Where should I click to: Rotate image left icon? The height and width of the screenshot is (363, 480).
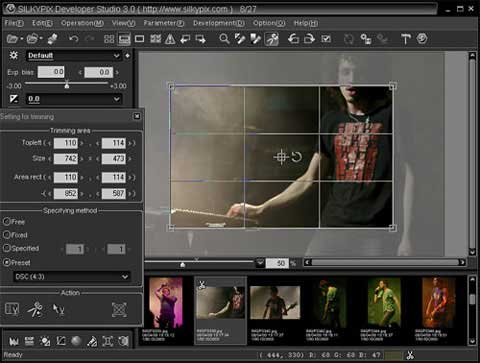point(293,39)
